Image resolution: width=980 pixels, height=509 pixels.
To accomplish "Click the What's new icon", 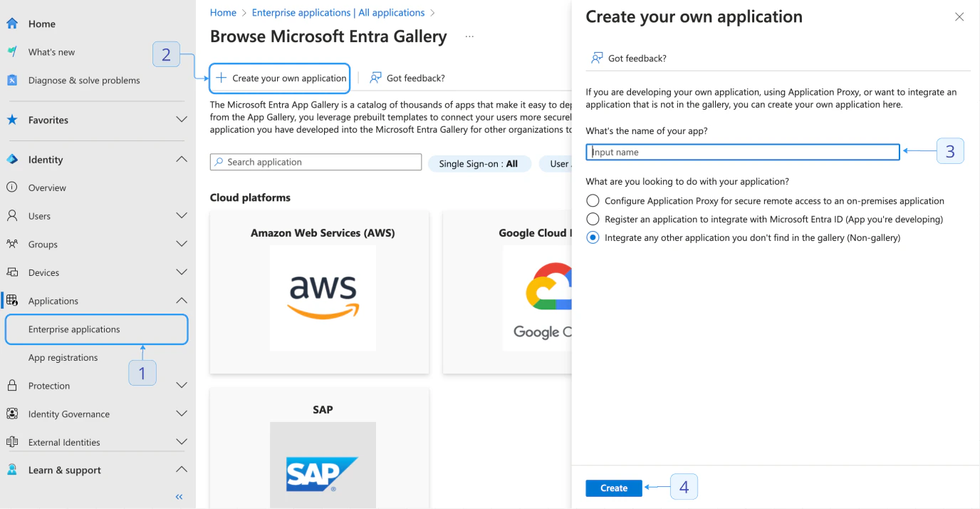I will click(x=12, y=52).
